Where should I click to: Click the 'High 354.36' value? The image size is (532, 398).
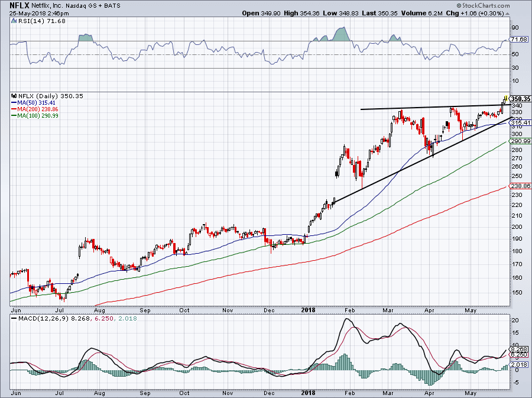click(x=301, y=13)
